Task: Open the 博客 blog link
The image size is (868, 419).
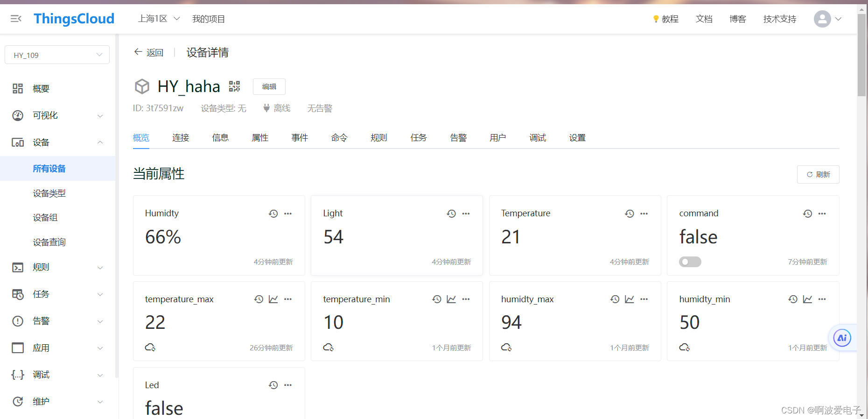Action: [738, 19]
